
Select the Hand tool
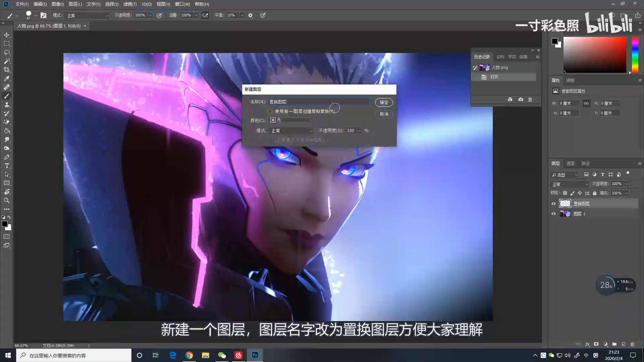[7, 192]
